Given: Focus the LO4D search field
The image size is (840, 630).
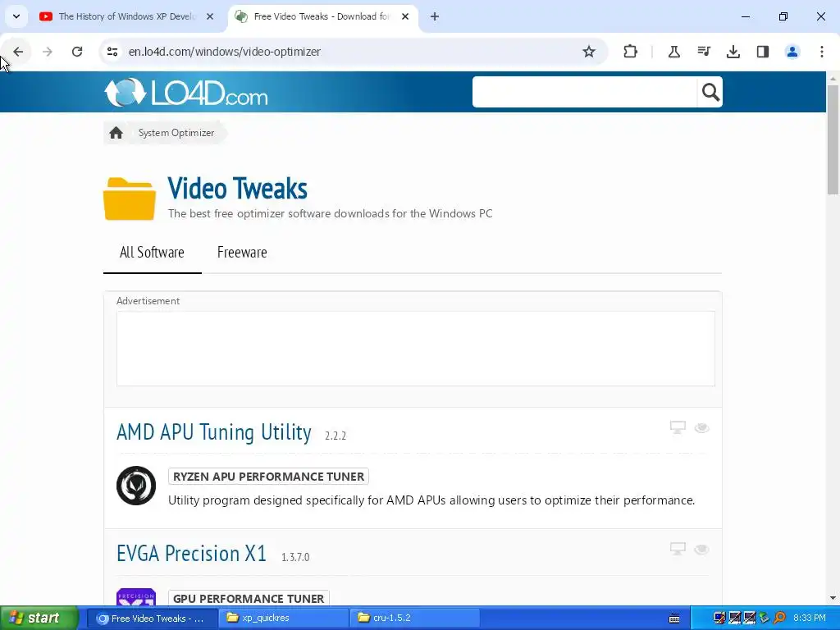Looking at the screenshot, I should [x=584, y=92].
